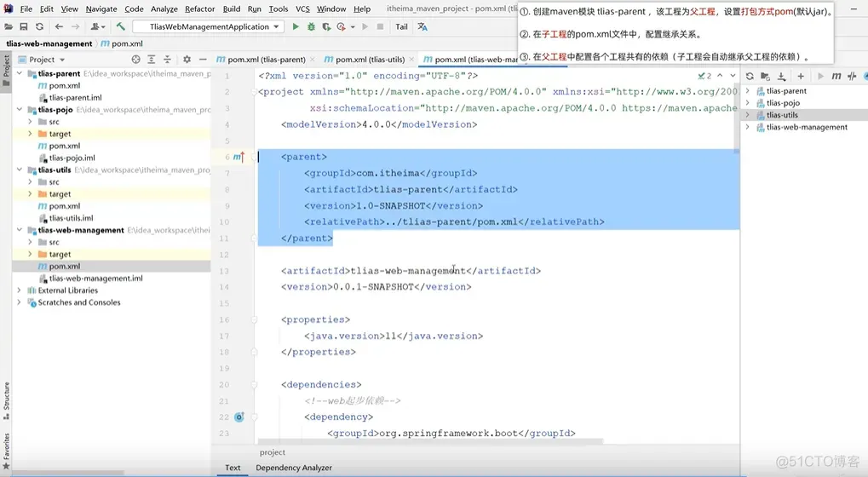868x477 pixels.
Task: Click Download Sources icon in Maven panel
Action: (x=781, y=77)
